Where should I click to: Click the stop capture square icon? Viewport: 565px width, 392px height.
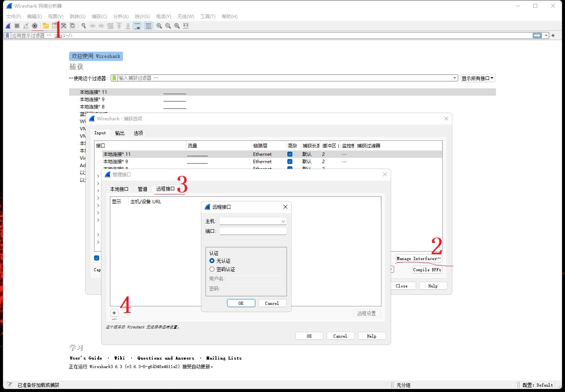click(17, 26)
